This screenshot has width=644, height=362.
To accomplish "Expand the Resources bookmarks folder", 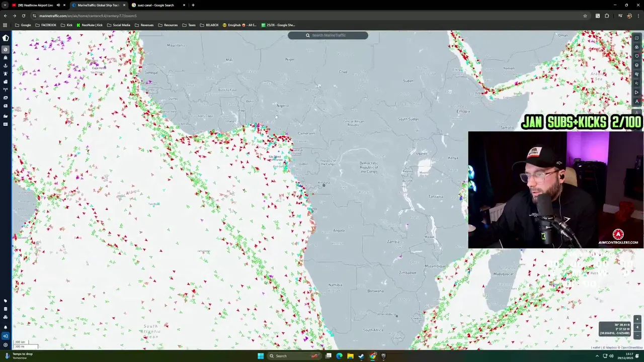I will (x=168, y=25).
